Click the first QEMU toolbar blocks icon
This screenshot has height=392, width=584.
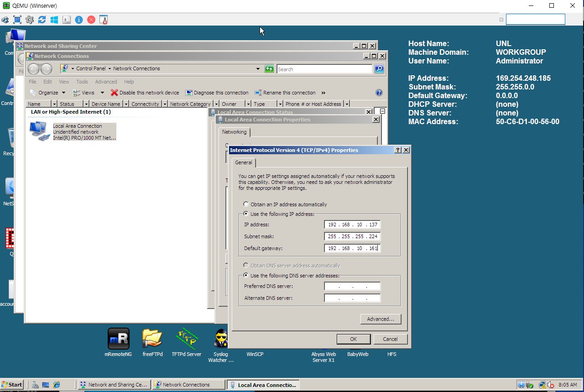tap(5, 20)
